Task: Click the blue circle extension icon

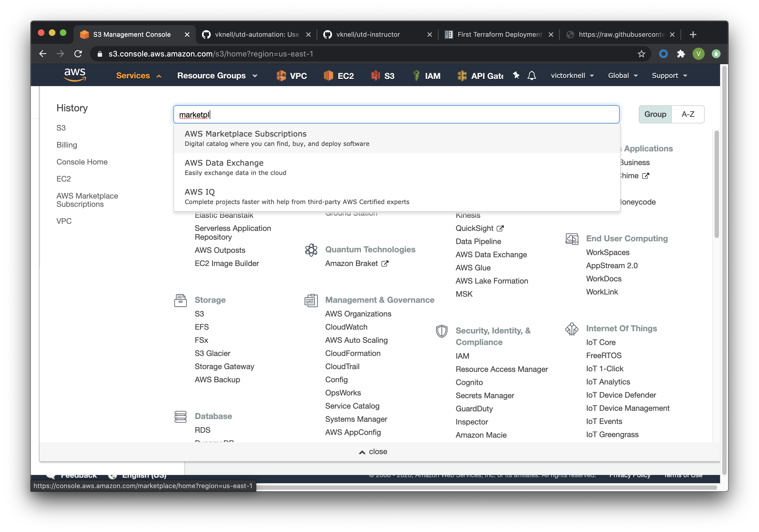Action: (663, 54)
